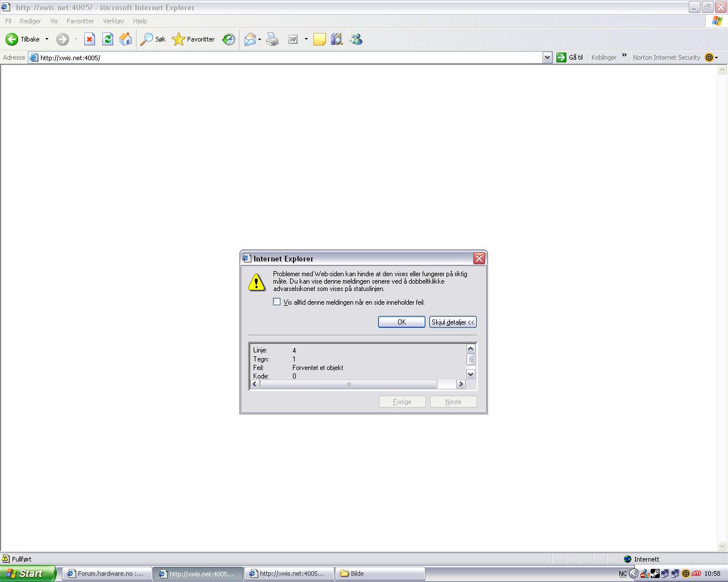
Task: Open the Research books icon
Action: [x=337, y=39]
